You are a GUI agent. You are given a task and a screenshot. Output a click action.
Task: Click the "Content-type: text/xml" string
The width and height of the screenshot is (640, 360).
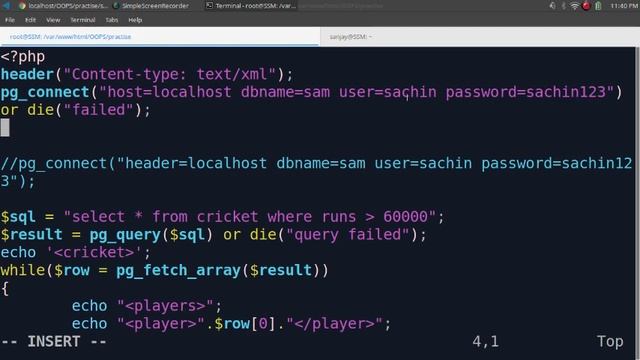point(170,74)
